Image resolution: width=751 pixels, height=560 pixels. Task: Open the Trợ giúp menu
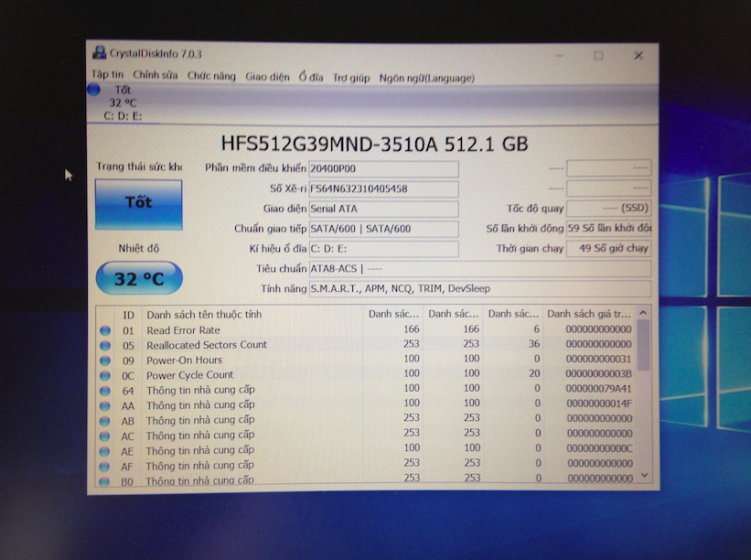[351, 78]
